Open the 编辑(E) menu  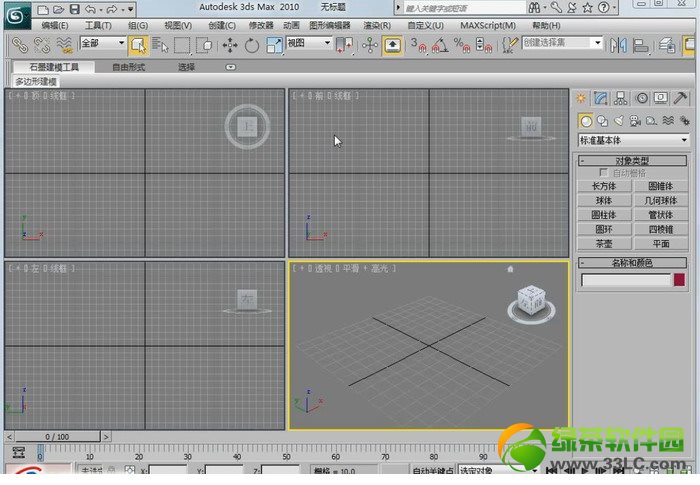coord(55,25)
